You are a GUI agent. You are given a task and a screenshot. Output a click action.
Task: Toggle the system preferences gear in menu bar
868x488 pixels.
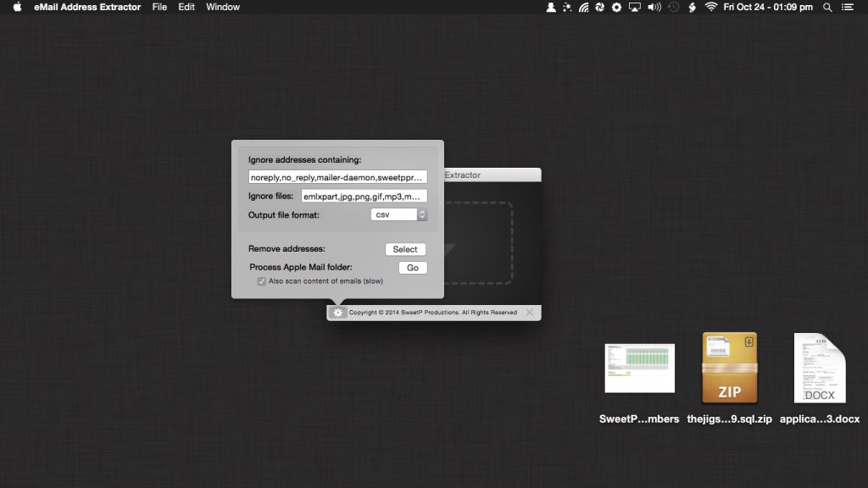tap(616, 7)
